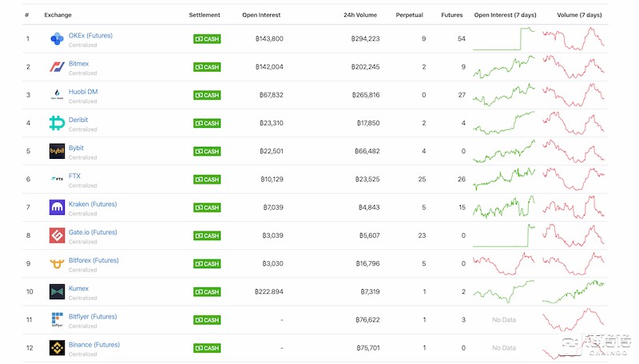
Task: Click the Bybit logo icon
Action: [57, 151]
